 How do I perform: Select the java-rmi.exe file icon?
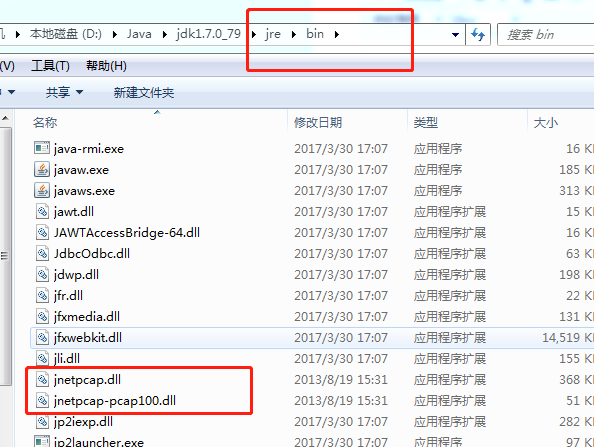click(42, 148)
